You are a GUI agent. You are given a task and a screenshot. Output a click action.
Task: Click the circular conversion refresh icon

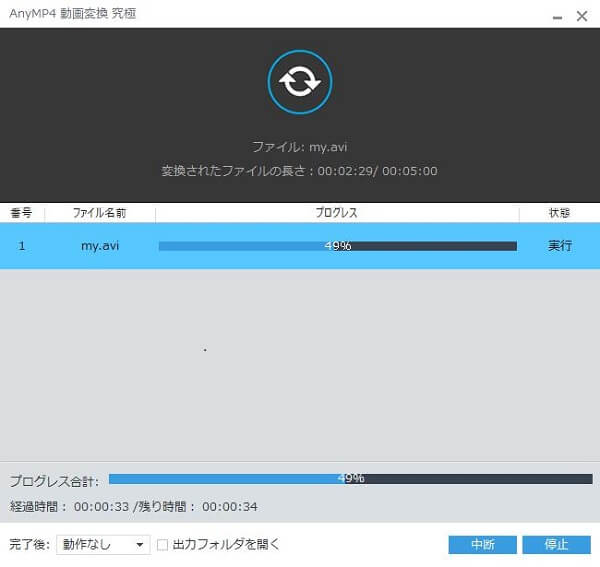(300, 82)
